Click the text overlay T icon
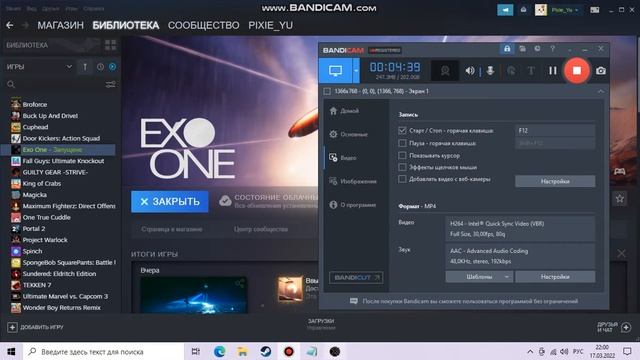The width and height of the screenshot is (640, 360). 531,71
